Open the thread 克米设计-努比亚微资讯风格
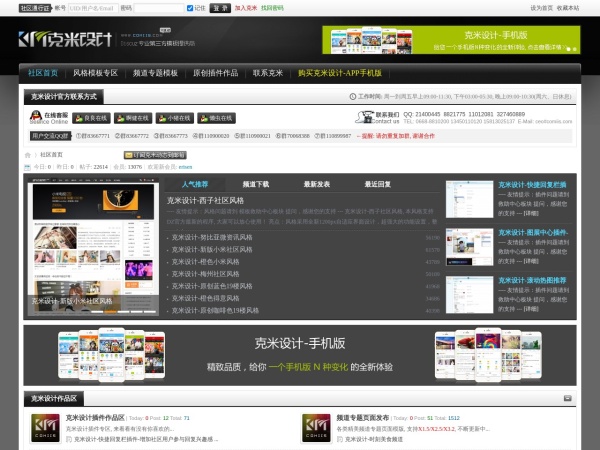 click(x=212, y=237)
